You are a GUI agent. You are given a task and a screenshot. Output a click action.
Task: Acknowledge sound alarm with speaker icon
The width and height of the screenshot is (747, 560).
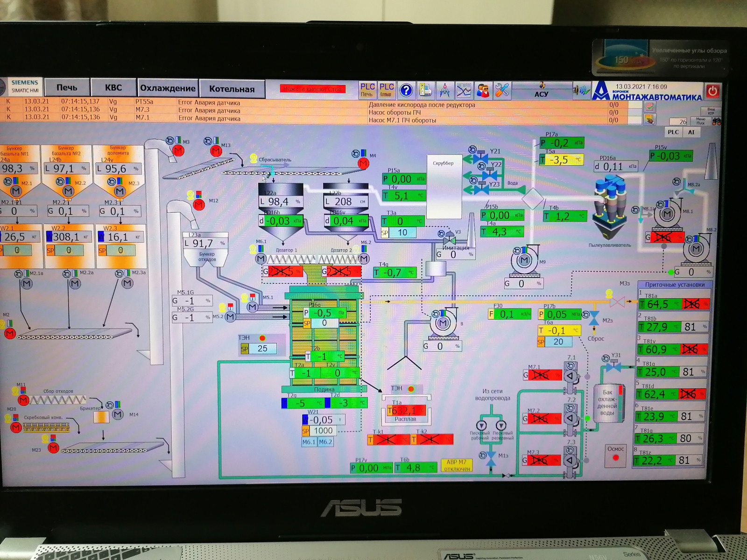coord(581,90)
